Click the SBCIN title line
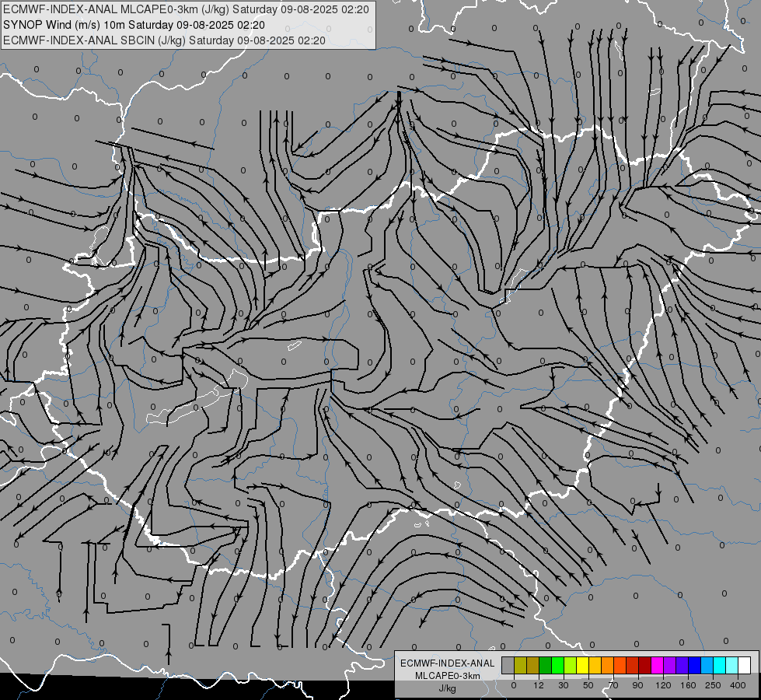This screenshot has width=761, height=700. click(x=164, y=40)
